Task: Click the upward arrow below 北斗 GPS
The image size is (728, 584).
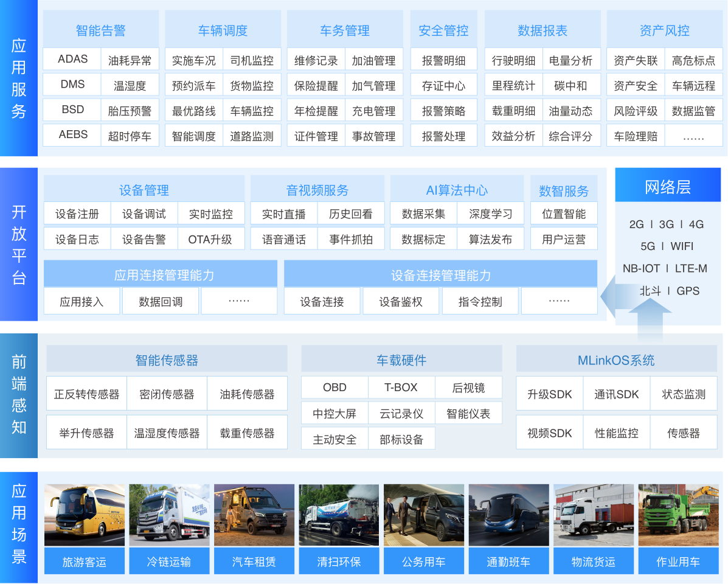Action: (650, 316)
